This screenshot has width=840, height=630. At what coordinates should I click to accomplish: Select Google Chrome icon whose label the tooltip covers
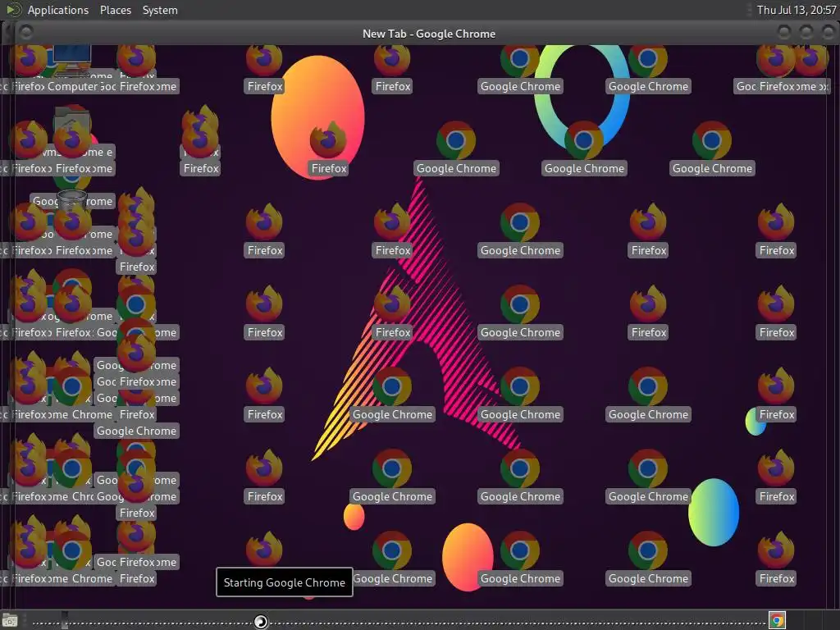[392, 550]
